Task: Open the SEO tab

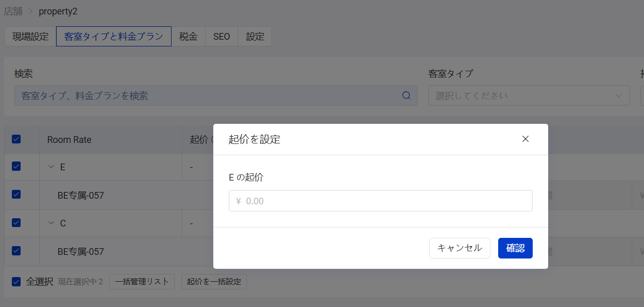Action: click(222, 37)
